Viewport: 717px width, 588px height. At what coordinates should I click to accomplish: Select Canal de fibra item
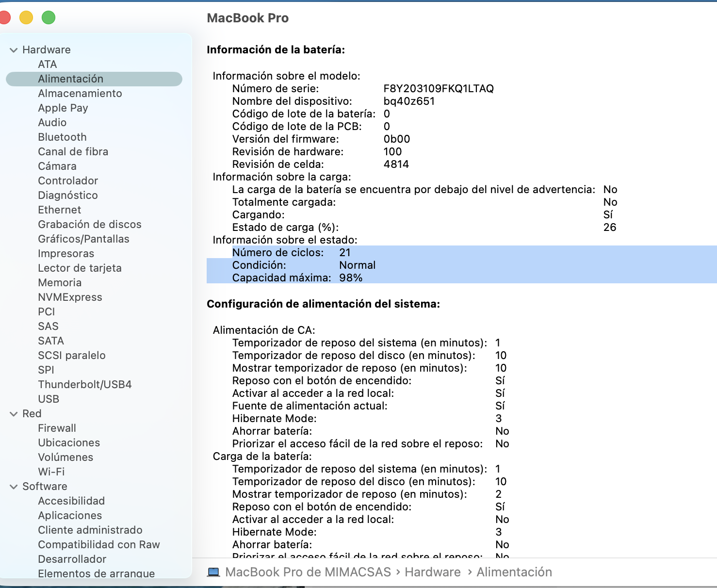(73, 152)
